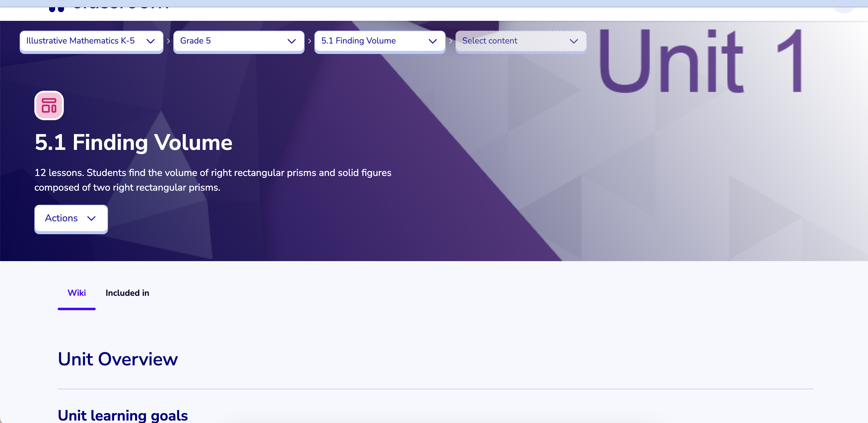Click breadcrumb arrow after Illustrative Mathematics dropdown
This screenshot has width=868, height=423.
coord(168,41)
